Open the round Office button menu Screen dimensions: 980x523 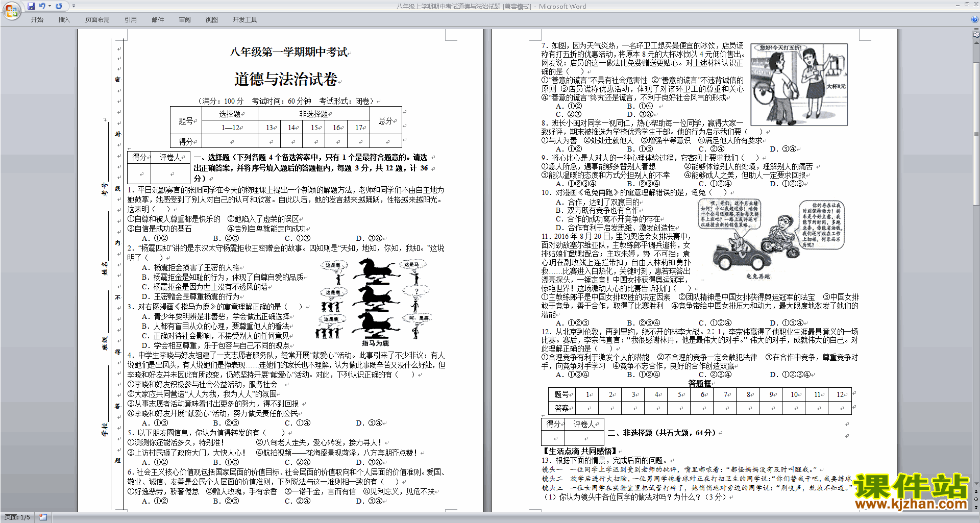pyautogui.click(x=11, y=11)
